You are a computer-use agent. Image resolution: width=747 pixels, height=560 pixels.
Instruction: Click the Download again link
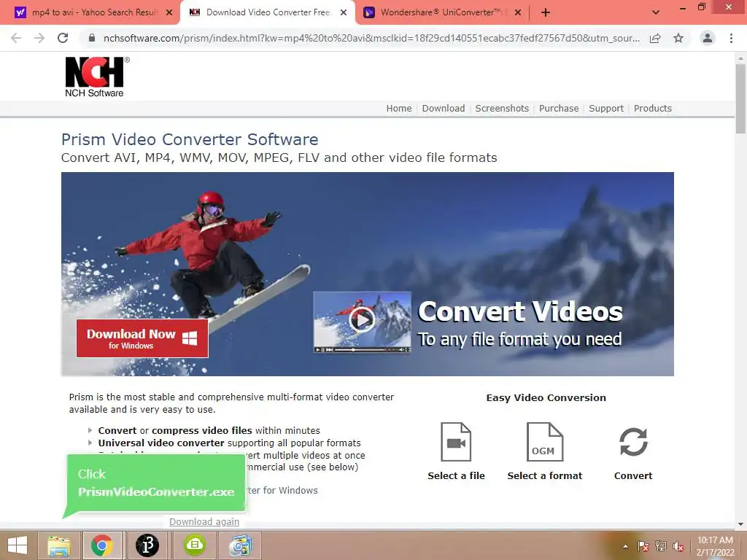click(204, 522)
